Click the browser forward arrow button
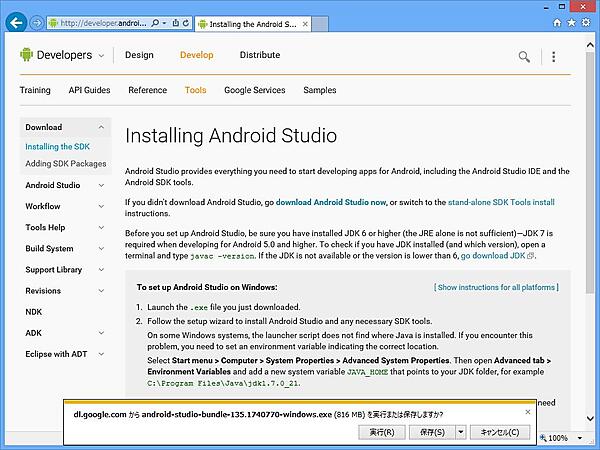The height and width of the screenshot is (450, 600). (37, 21)
